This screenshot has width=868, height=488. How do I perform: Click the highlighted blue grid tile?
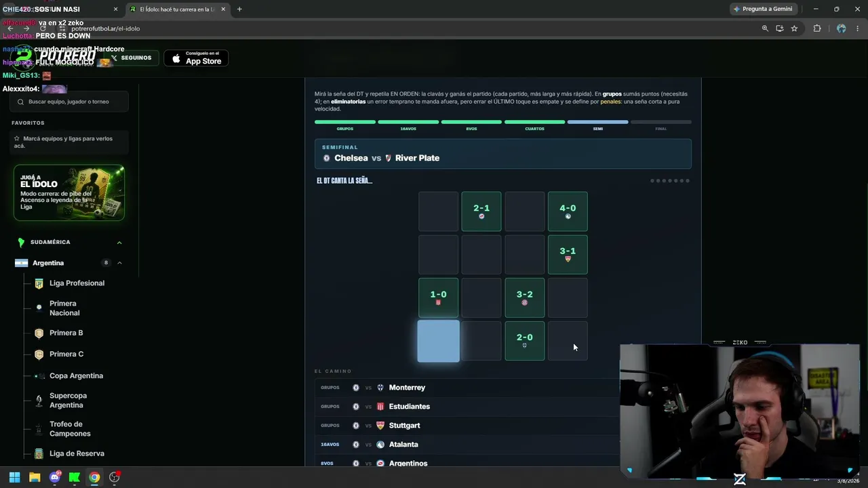tap(438, 341)
